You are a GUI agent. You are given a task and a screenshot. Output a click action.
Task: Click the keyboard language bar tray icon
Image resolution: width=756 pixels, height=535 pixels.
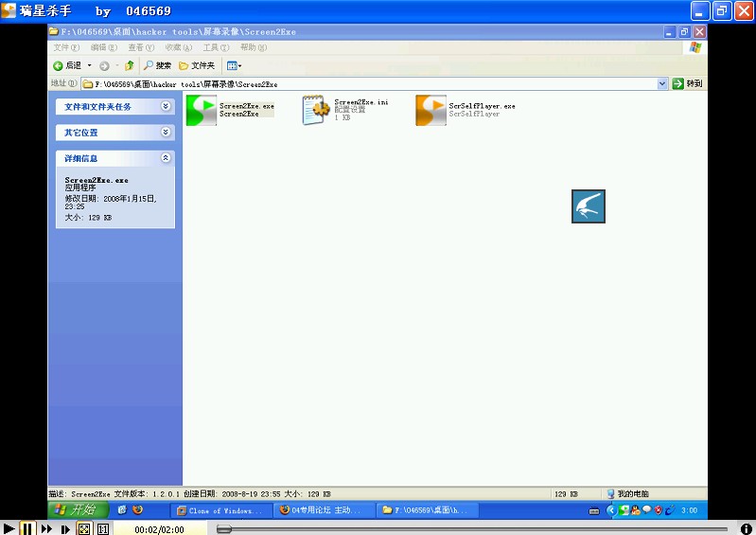[594, 510]
